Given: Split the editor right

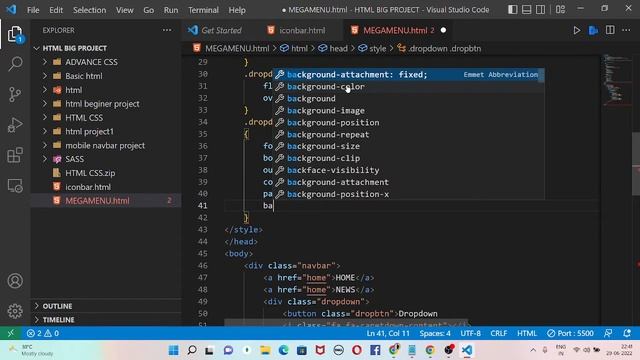Looking at the screenshot, I should 610,30.
